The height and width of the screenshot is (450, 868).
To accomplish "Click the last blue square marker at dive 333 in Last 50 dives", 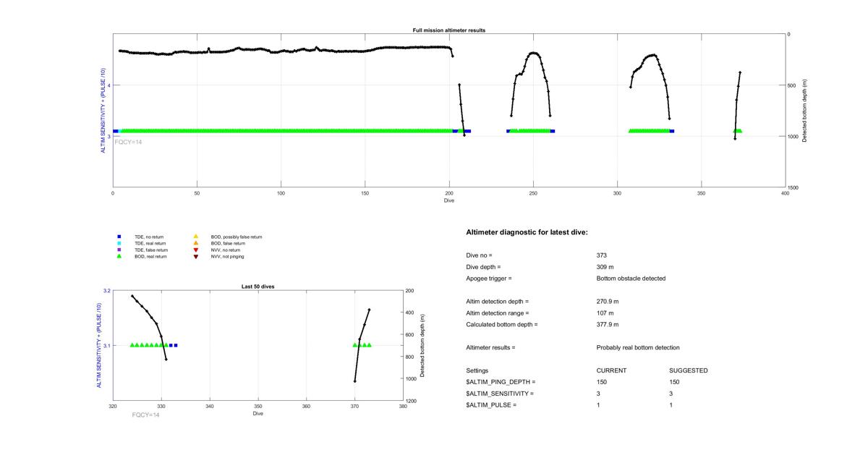I will pos(176,345).
